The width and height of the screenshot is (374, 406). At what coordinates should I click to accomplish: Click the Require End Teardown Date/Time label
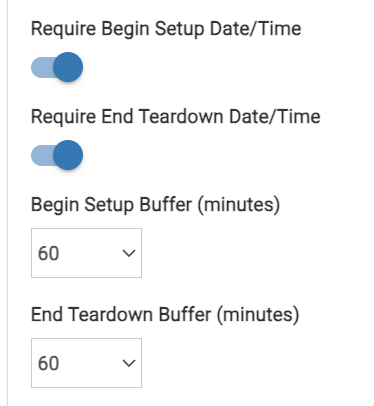[176, 117]
